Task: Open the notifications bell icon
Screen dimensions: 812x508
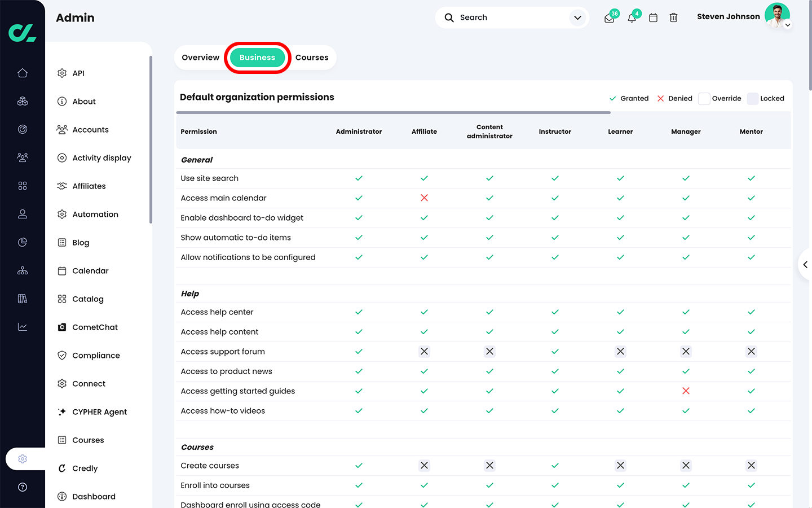Action: coord(633,17)
